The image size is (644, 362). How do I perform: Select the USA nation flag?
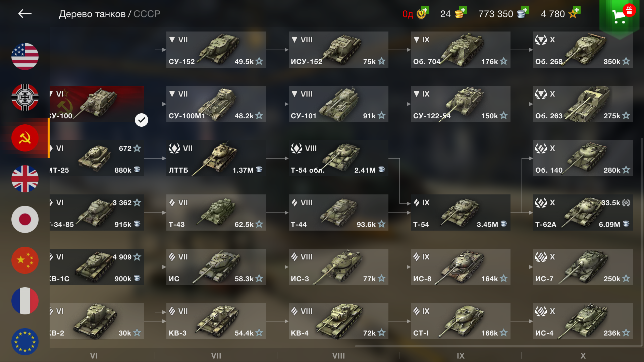click(x=25, y=56)
